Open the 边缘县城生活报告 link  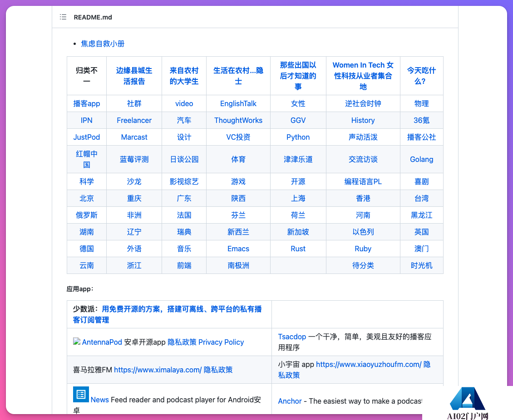point(134,76)
